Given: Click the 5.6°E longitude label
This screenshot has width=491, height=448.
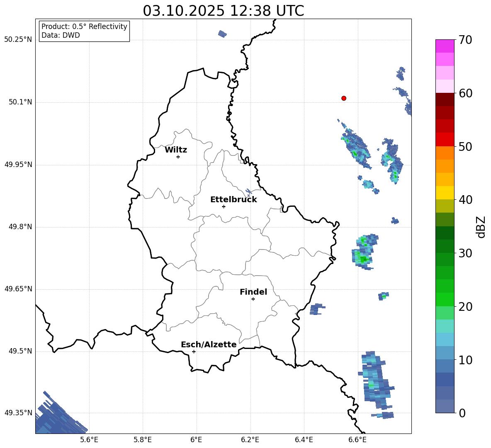Looking at the screenshot, I should tap(89, 440).
